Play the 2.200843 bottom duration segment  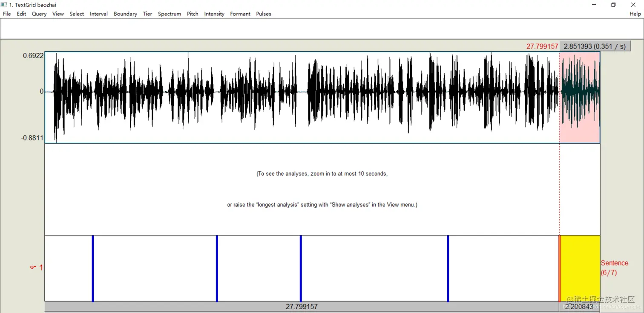579,306
